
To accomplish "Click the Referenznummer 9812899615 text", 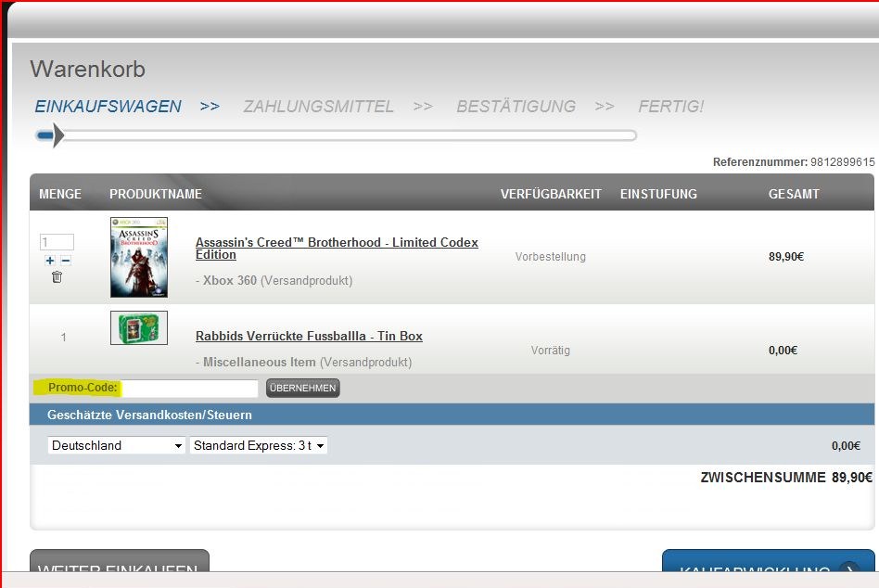I will coord(793,162).
